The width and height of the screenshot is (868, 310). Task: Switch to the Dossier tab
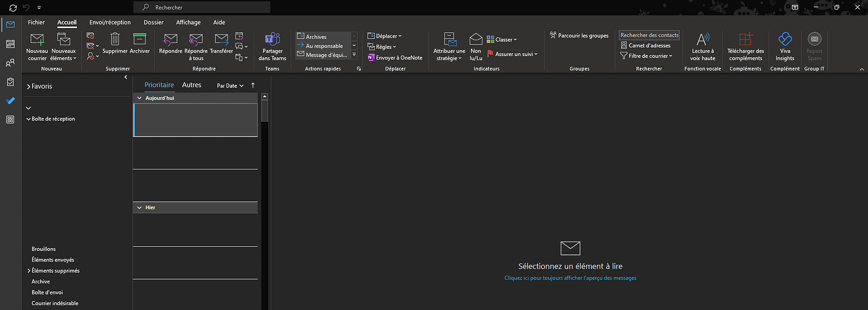154,23
